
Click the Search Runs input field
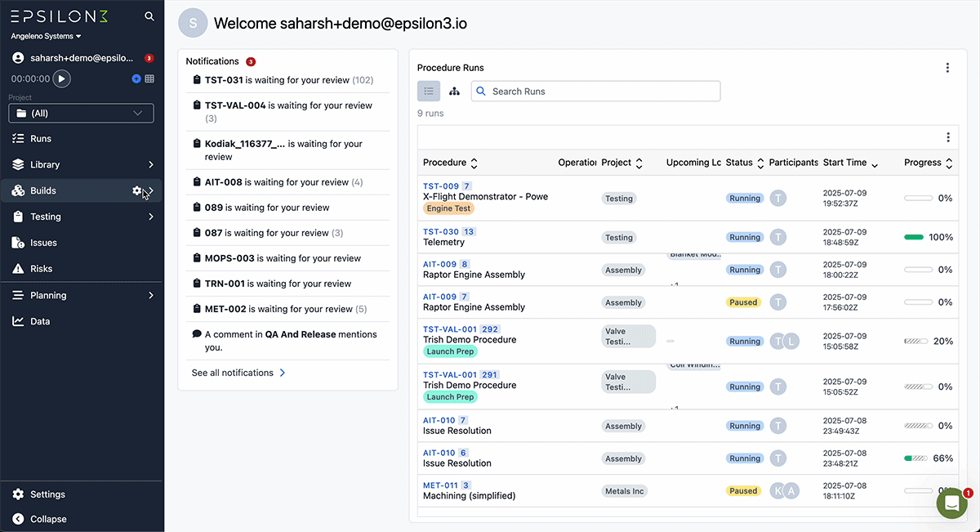596,92
